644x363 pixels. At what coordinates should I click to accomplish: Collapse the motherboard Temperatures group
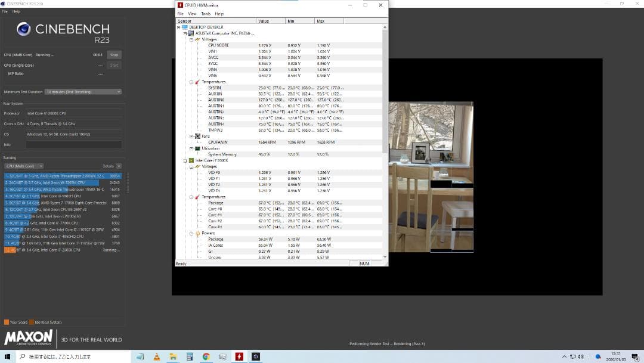191,82
